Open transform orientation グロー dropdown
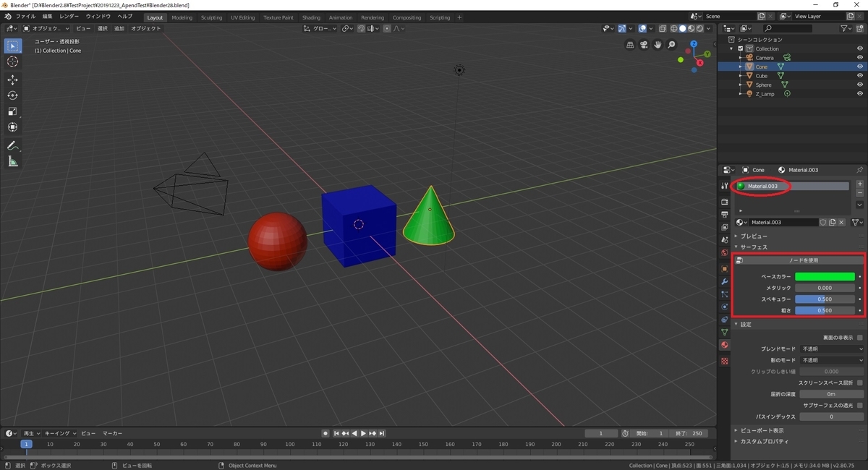This screenshot has width=868, height=470. tap(320, 29)
